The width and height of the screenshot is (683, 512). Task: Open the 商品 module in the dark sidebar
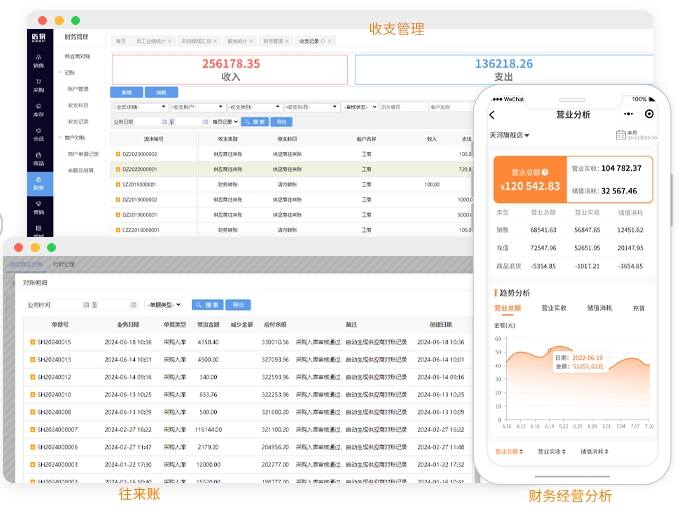[x=39, y=159]
